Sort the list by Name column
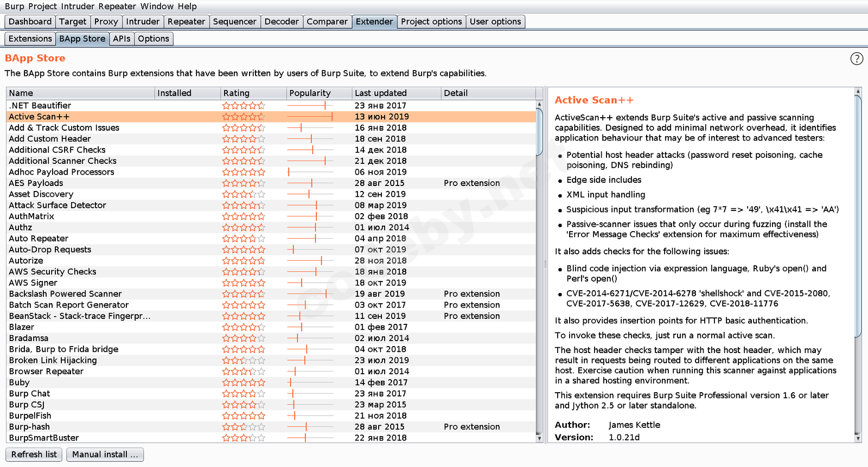Viewport: 868px width, 467px height. pos(80,93)
